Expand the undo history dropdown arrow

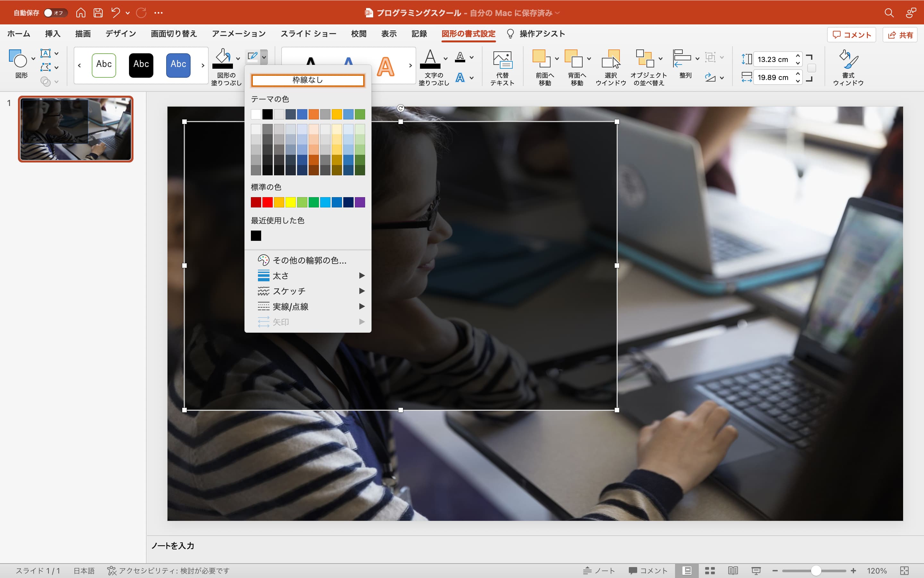(x=127, y=13)
